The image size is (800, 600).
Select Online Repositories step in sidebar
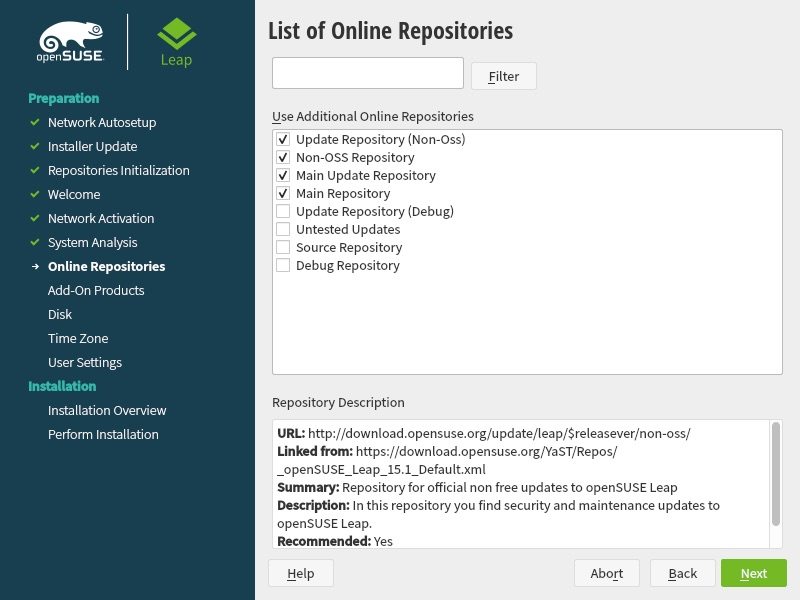click(106, 266)
